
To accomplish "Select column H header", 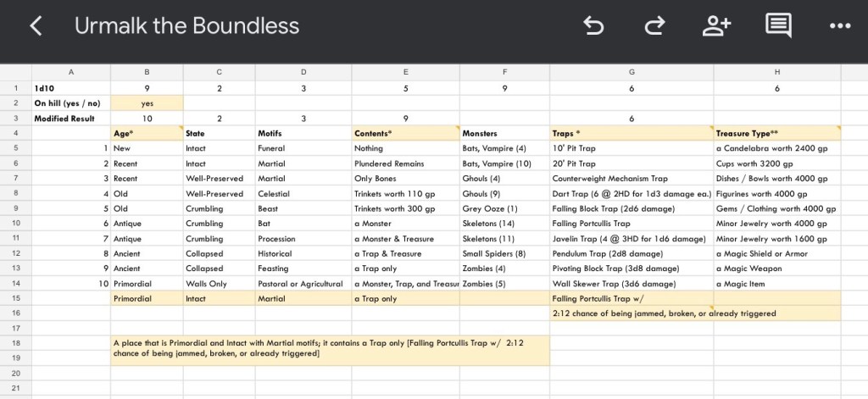I will click(x=777, y=72).
